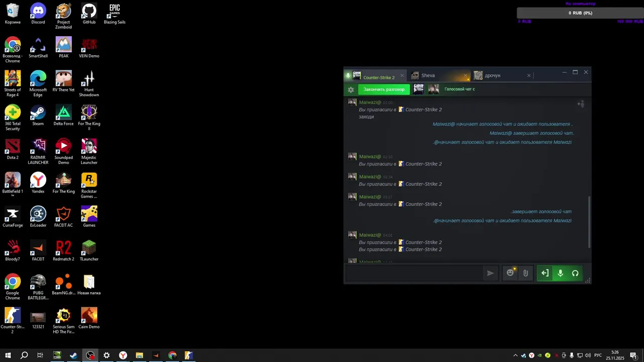644x362 pixels.
Task: Open the emoticon picker in chat
Action: point(510,273)
